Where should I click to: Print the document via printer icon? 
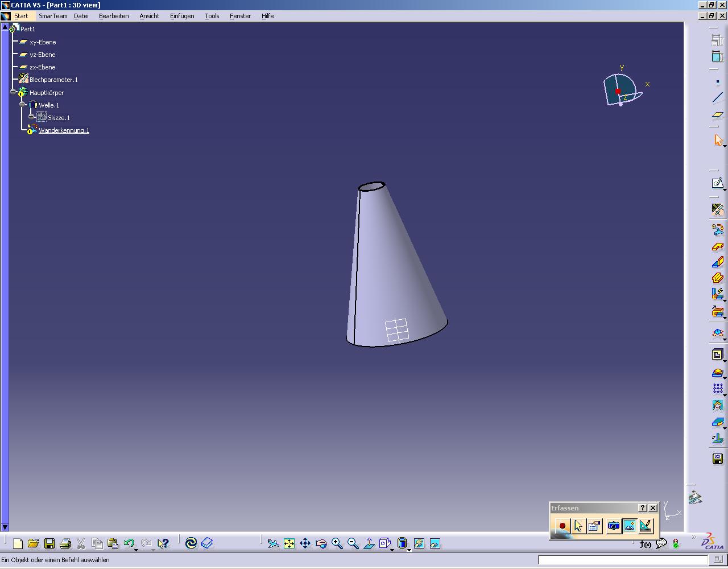pos(65,543)
